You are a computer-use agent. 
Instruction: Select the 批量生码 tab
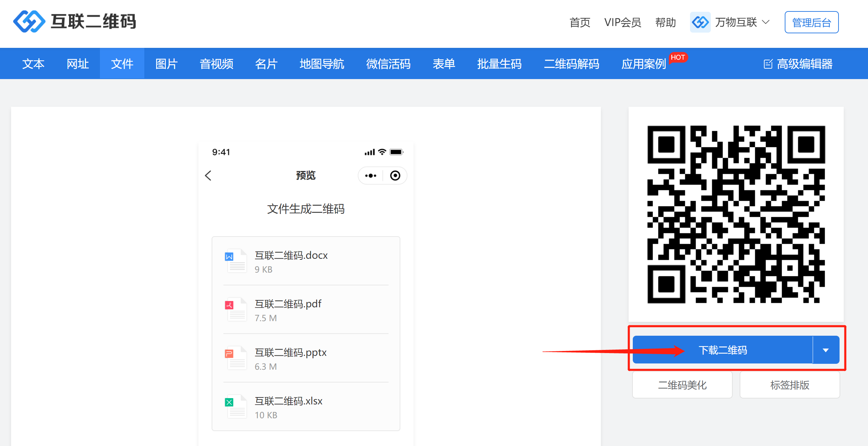click(x=499, y=64)
